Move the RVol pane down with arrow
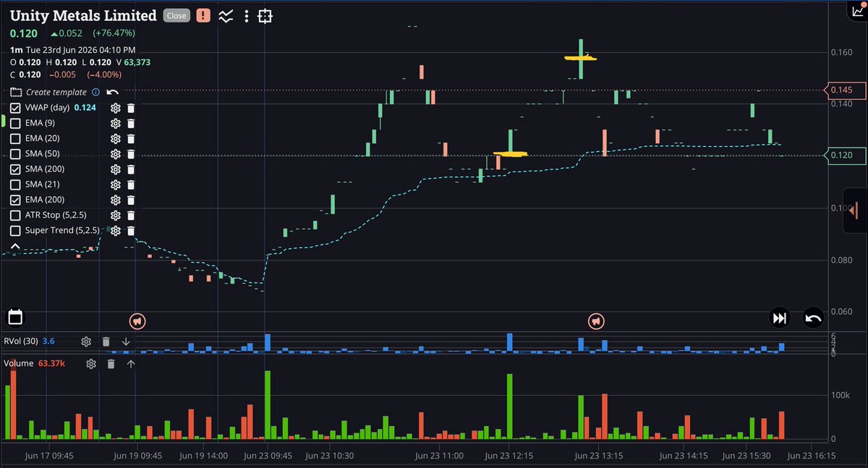The height and width of the screenshot is (468, 868). [x=126, y=341]
